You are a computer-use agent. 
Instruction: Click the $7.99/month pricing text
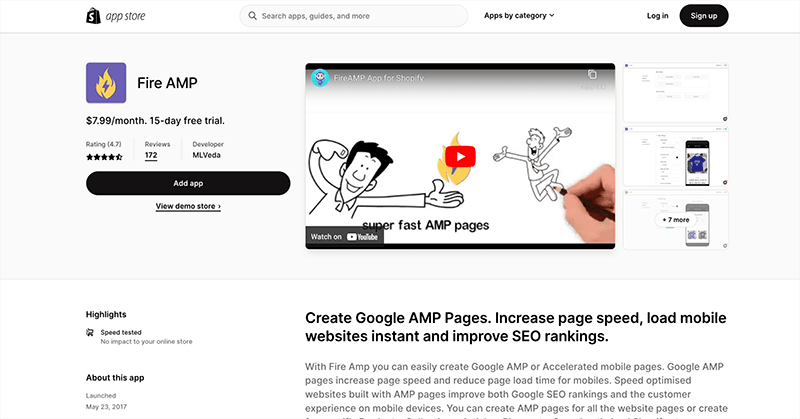[155, 121]
